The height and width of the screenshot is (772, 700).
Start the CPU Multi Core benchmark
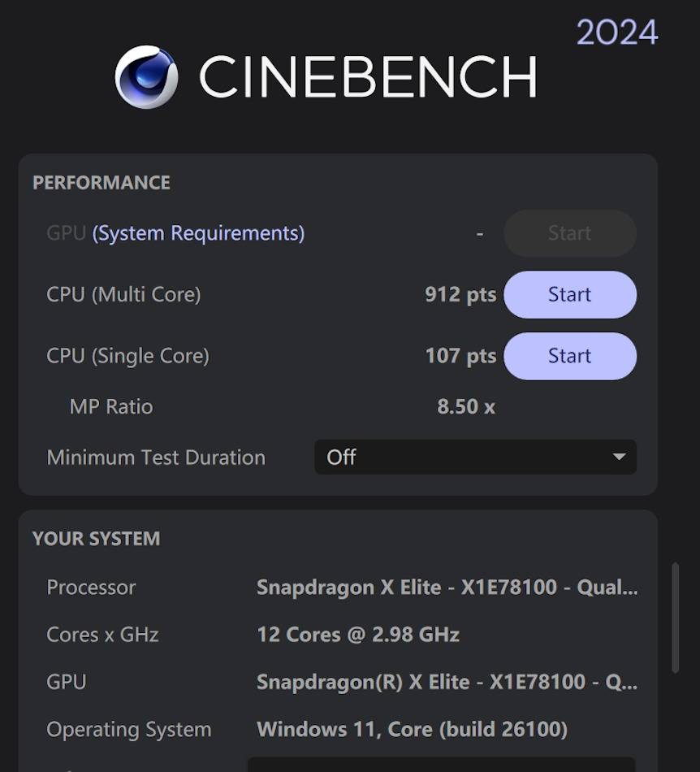coord(569,294)
